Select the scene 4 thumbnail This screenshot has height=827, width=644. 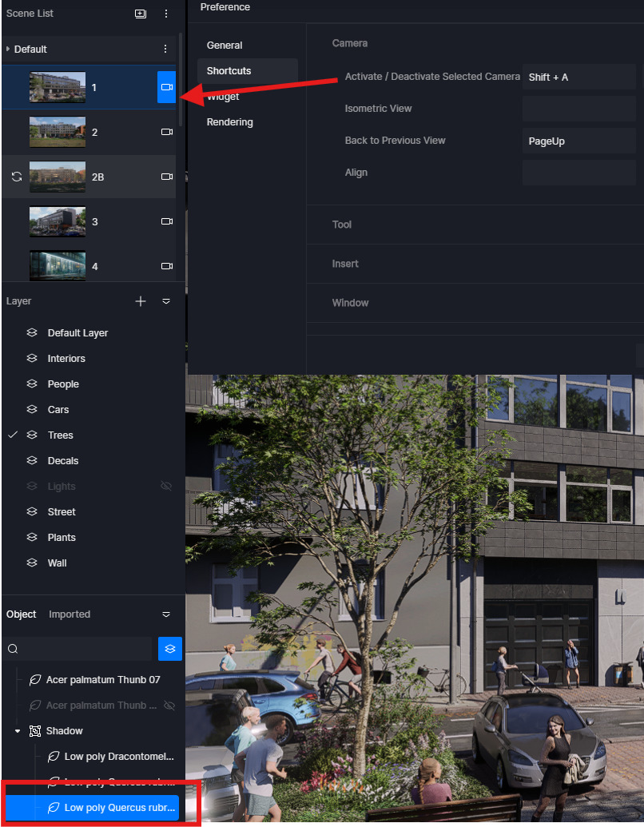pos(58,265)
